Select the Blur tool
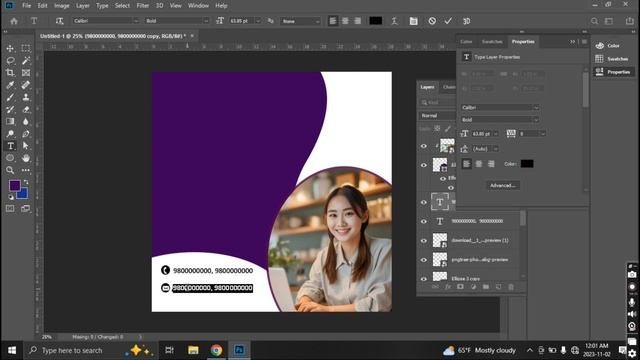 point(26,121)
